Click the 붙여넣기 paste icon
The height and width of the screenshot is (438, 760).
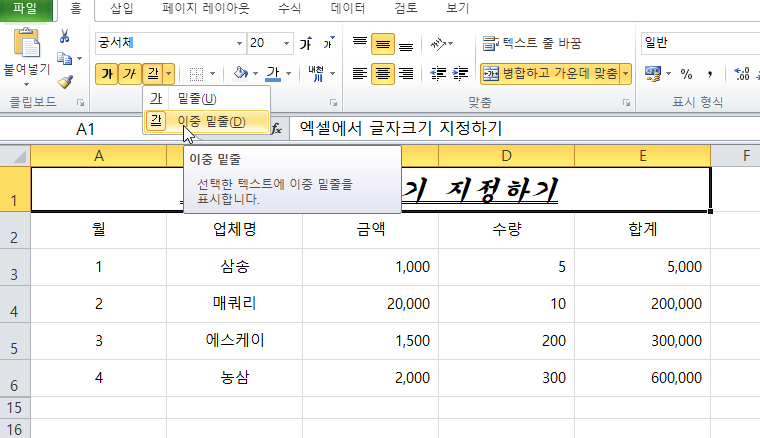coord(27,43)
